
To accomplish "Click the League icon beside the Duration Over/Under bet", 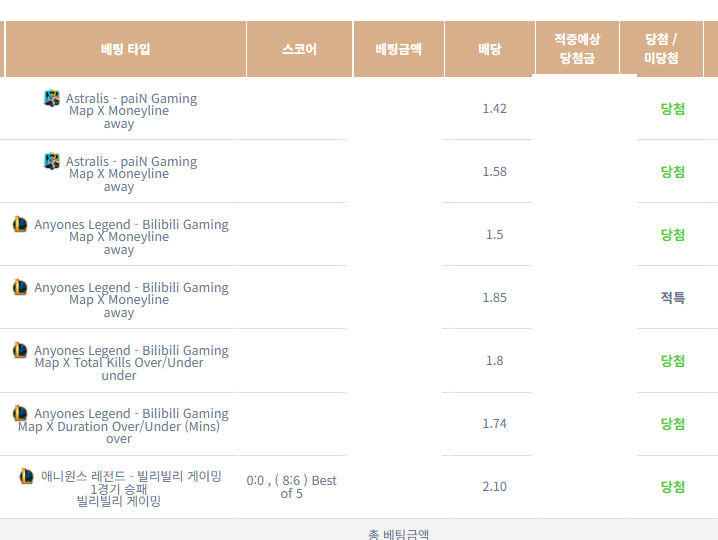I will pos(20,413).
